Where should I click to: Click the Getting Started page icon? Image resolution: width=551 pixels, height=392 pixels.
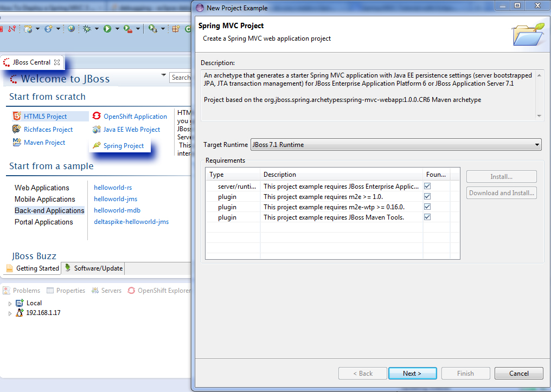(x=10, y=268)
